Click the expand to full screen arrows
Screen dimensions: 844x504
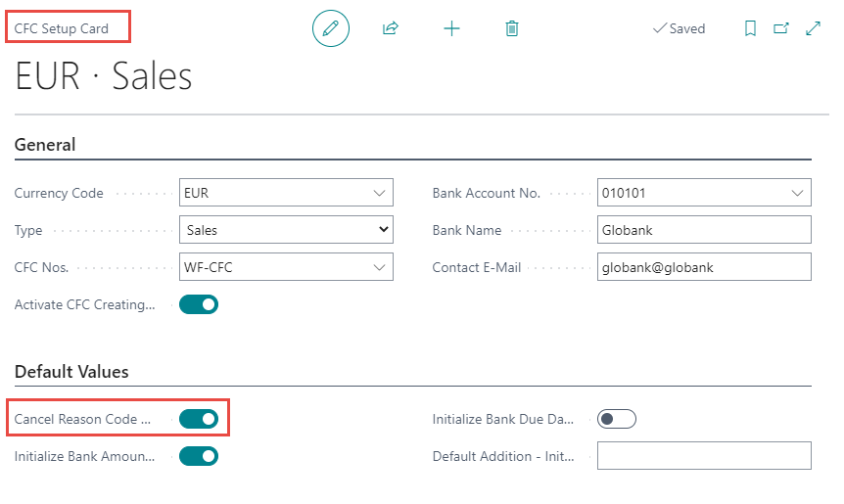(813, 28)
